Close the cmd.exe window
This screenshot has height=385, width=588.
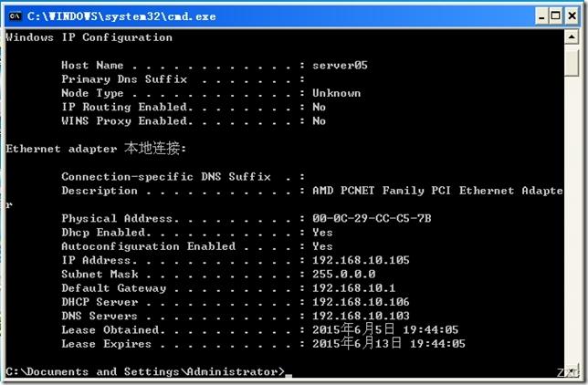tap(572, 16)
